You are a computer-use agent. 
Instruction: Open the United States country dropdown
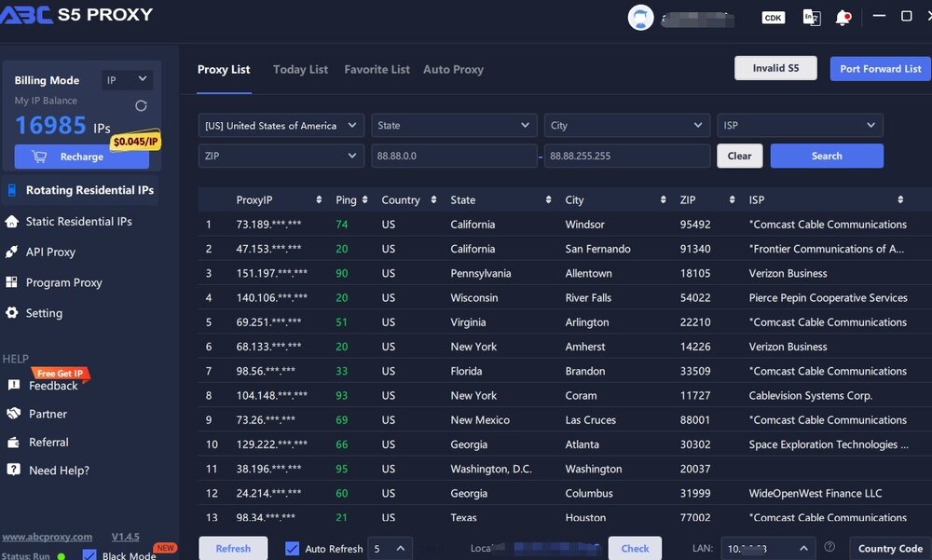(281, 126)
